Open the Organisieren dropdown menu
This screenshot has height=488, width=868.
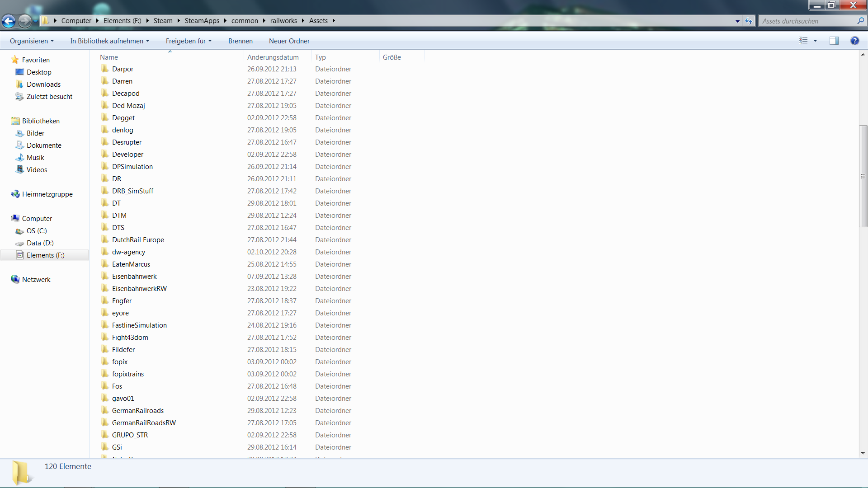(32, 41)
